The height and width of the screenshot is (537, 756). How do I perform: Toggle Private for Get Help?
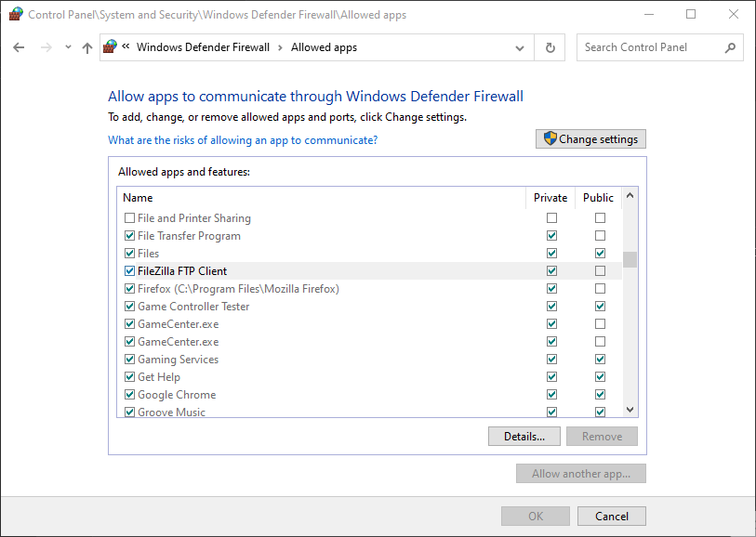point(551,376)
